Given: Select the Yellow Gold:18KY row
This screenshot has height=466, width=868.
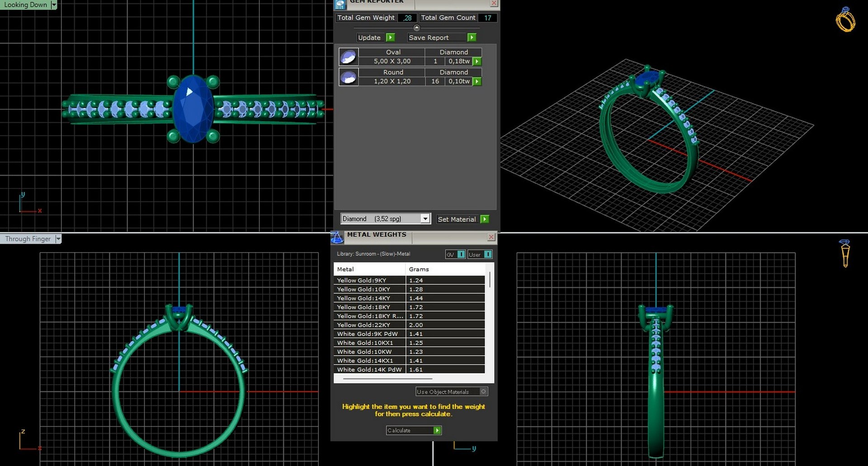Looking at the screenshot, I should click(409, 307).
